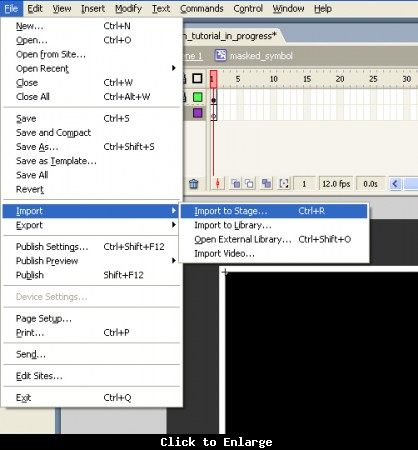
Task: Choose Save As... menu entry
Action: [91, 147]
